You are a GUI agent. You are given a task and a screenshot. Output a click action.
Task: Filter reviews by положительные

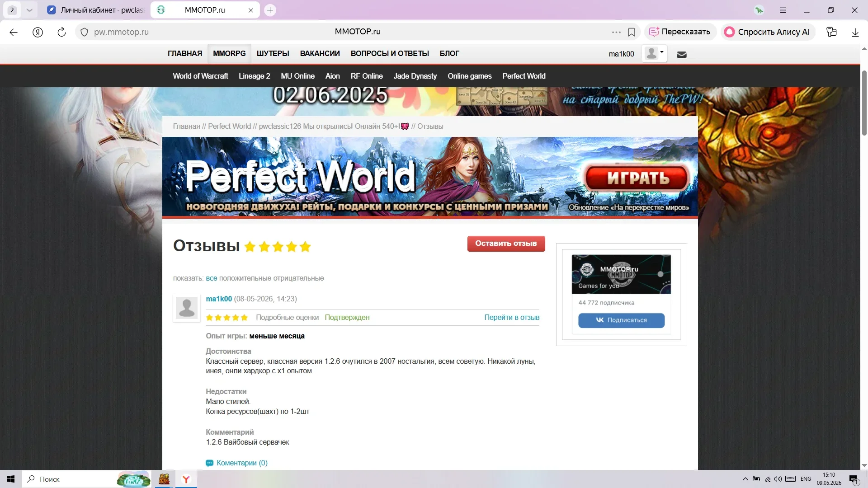point(245,278)
